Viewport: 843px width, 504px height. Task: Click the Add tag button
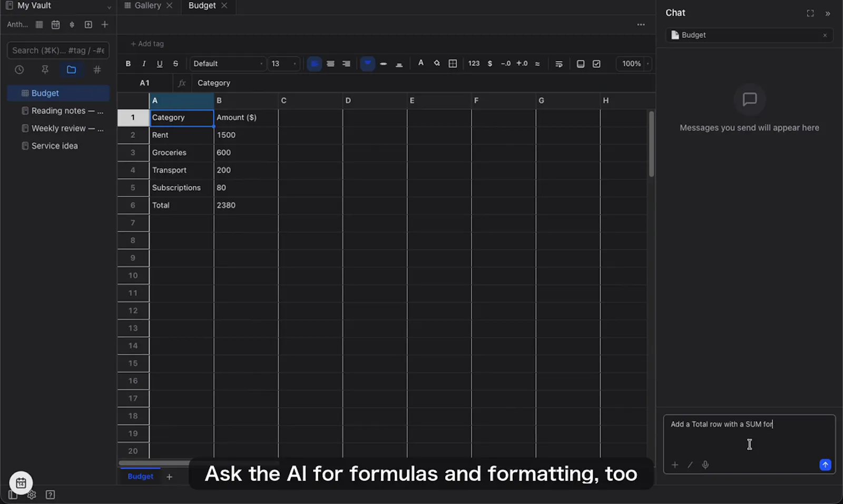tap(147, 44)
